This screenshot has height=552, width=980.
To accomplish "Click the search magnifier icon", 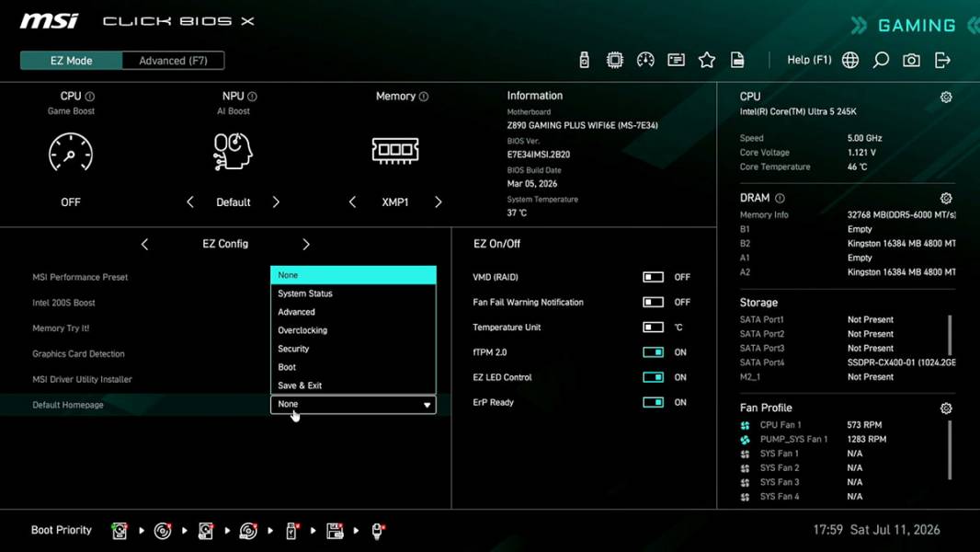I will click(x=881, y=60).
